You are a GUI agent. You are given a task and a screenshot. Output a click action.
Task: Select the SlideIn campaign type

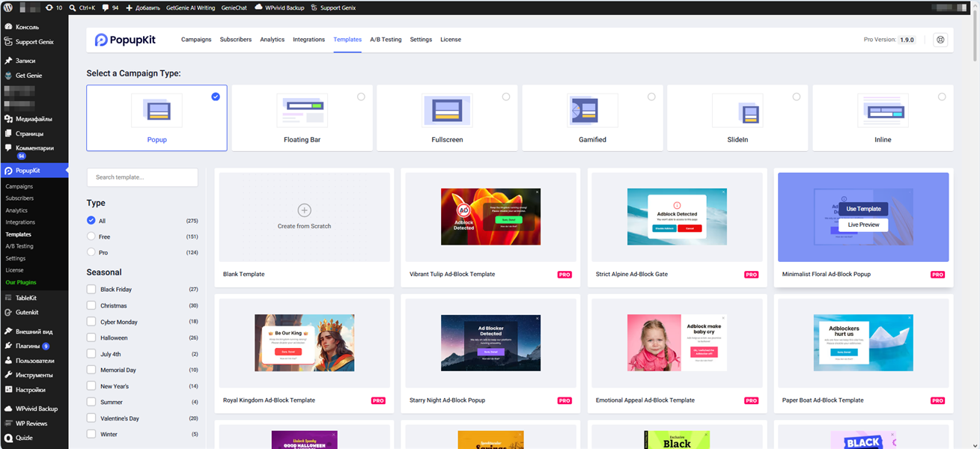click(x=737, y=118)
